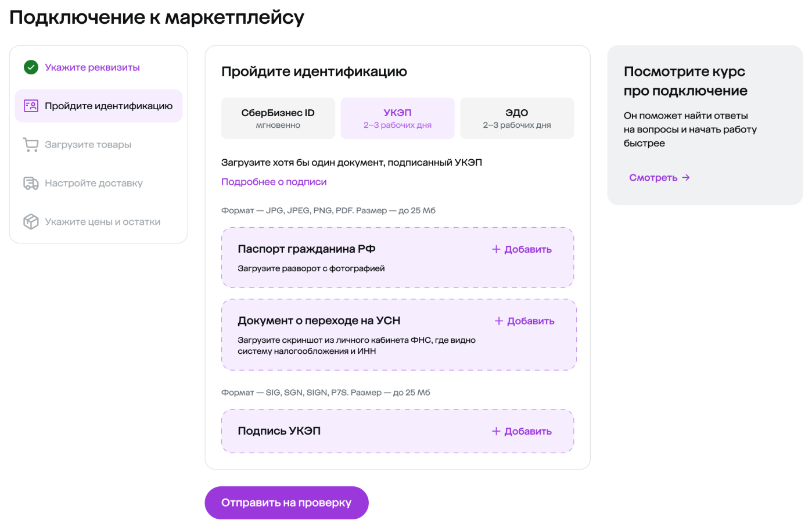Open the Подробнее о подписи link

[274, 182]
